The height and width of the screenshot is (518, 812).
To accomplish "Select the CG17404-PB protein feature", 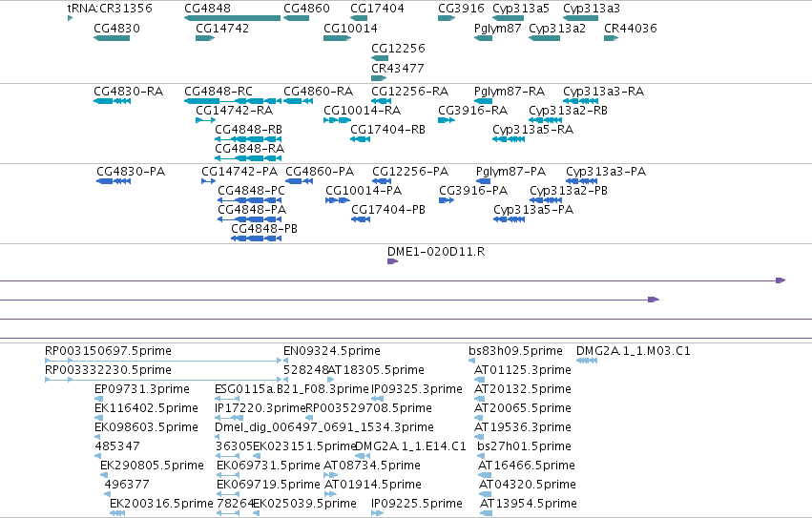I will (361, 219).
